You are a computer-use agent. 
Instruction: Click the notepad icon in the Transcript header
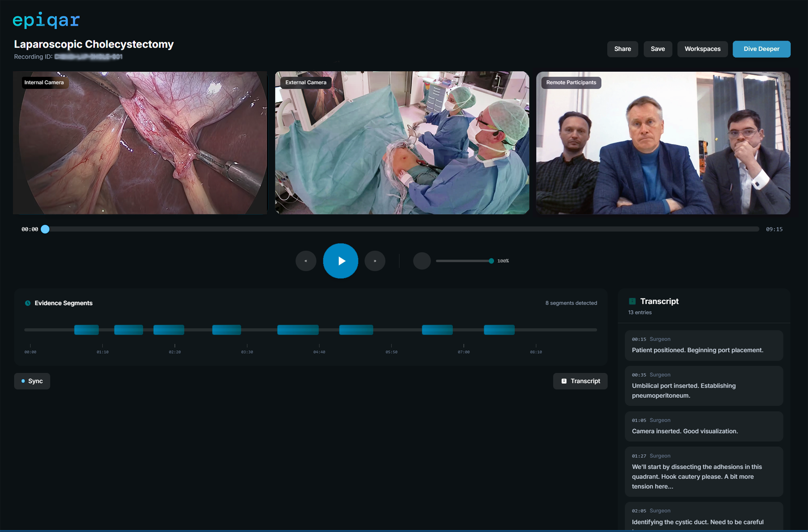coord(632,301)
